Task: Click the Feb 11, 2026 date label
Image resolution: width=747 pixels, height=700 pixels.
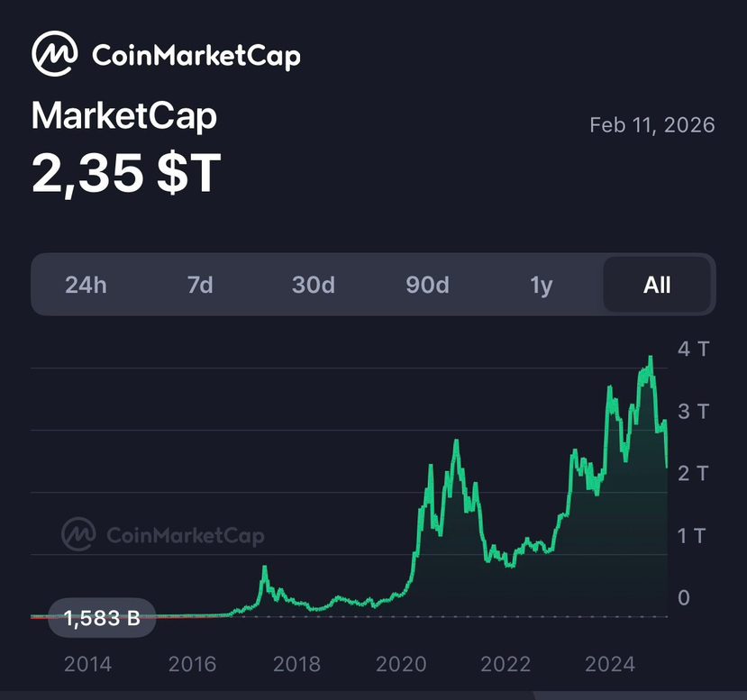Action: [x=651, y=125]
